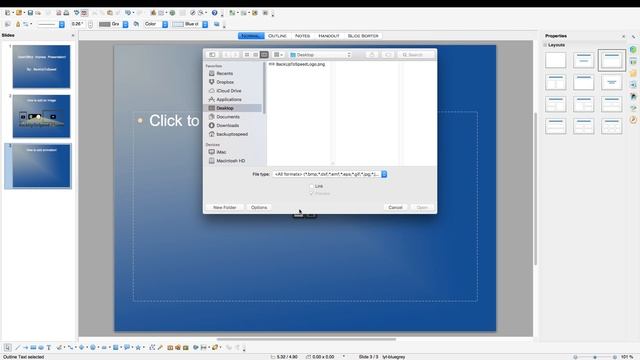
Task: Select slide 1 thumbnail in Slides panel
Action: (x=41, y=67)
